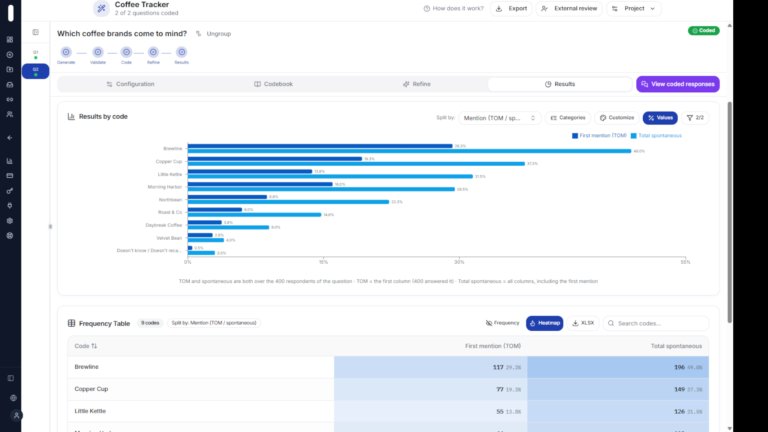
Task: Click View coded responses button
Action: (678, 84)
